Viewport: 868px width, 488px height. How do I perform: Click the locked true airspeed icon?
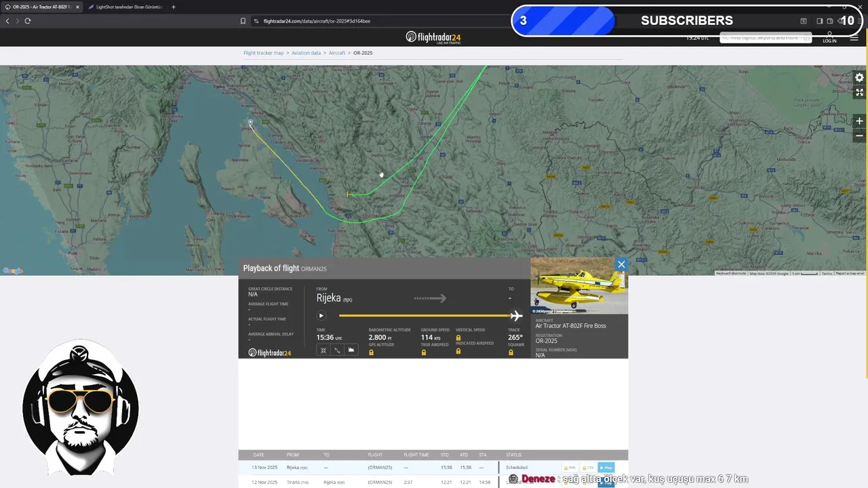(x=424, y=352)
